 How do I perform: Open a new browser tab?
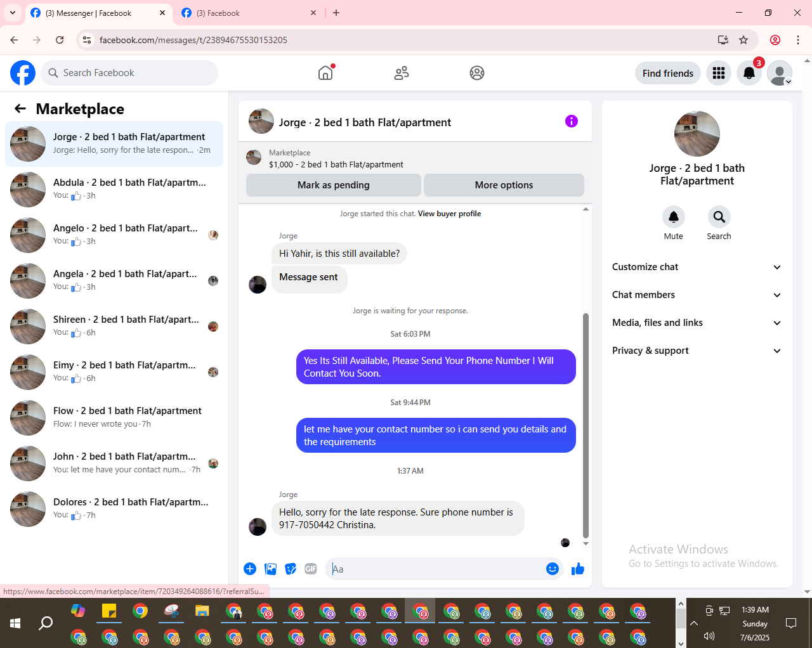tap(336, 13)
